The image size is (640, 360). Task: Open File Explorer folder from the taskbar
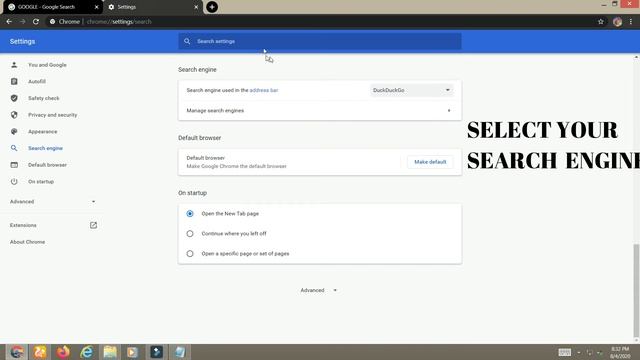(x=110, y=352)
